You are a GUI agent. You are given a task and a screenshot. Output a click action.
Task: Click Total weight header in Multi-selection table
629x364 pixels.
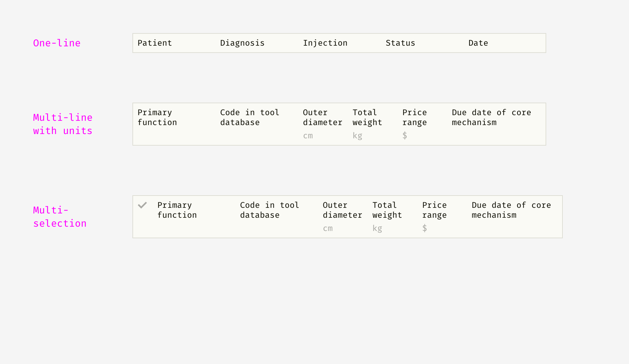387,210
